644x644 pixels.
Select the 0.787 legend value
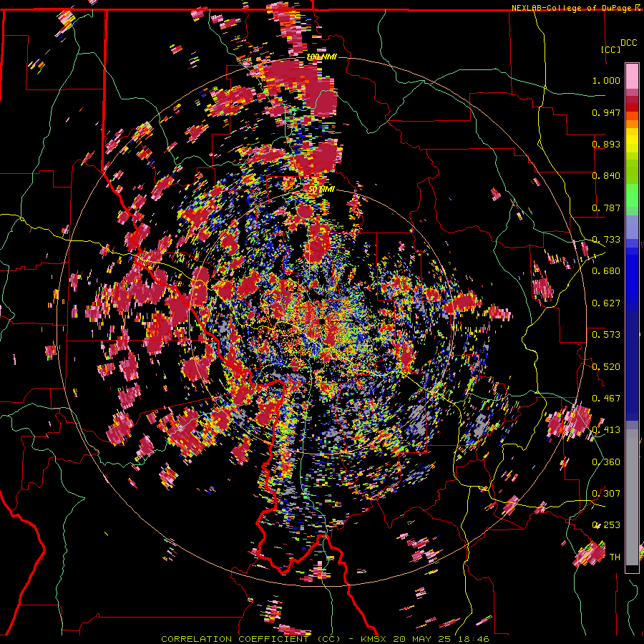tap(606, 208)
